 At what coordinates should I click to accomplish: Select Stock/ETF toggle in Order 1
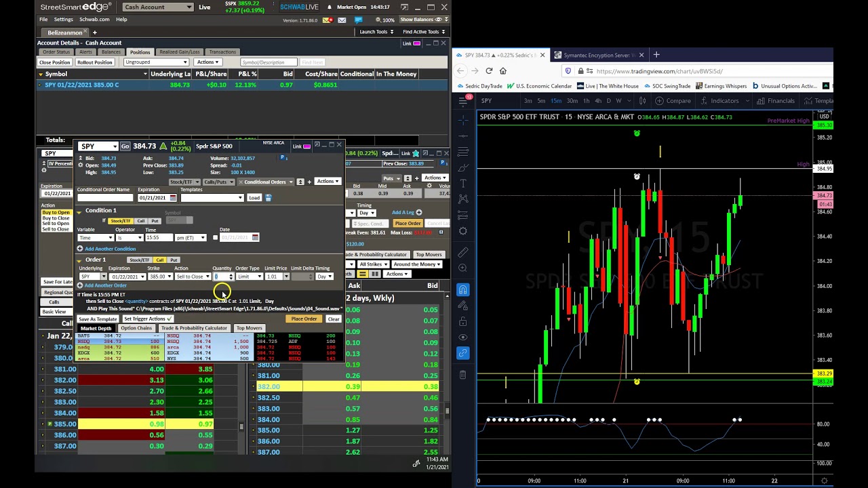140,260
